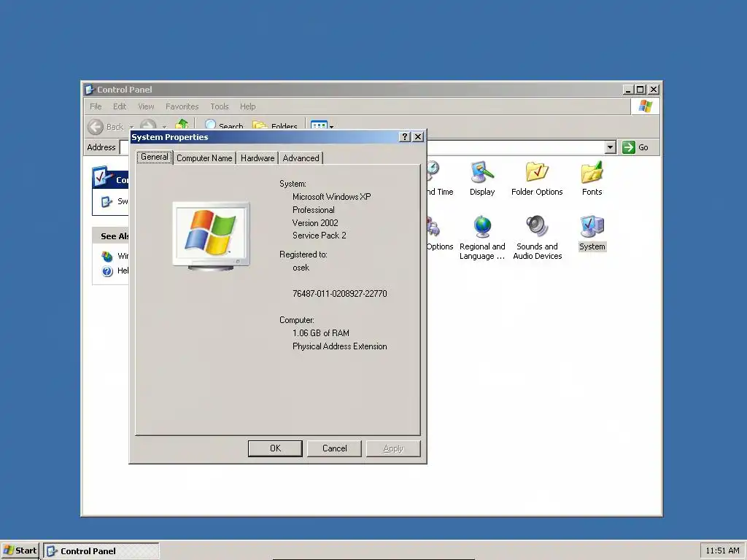Switch to the General tab
The width and height of the screenshot is (747, 560).
[x=155, y=157]
